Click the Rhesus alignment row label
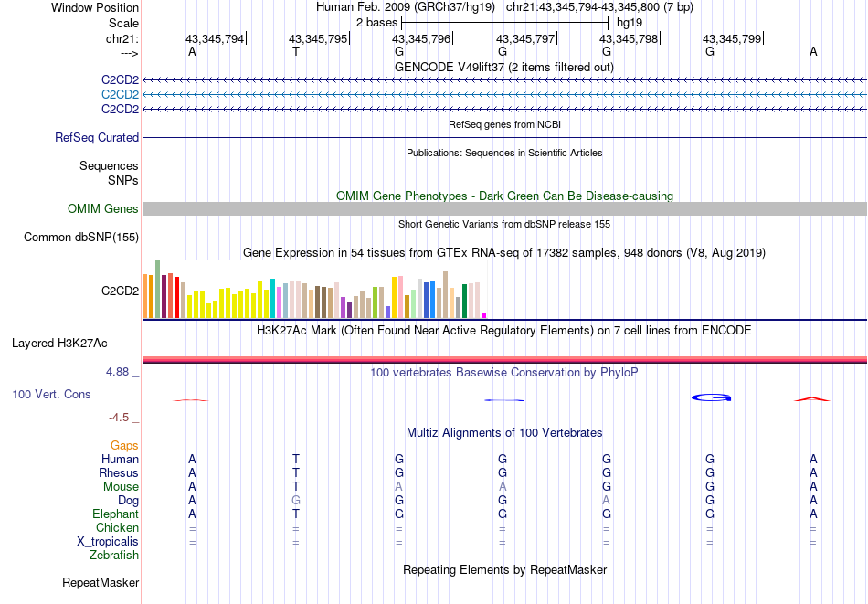The image size is (868, 604). click(119, 473)
